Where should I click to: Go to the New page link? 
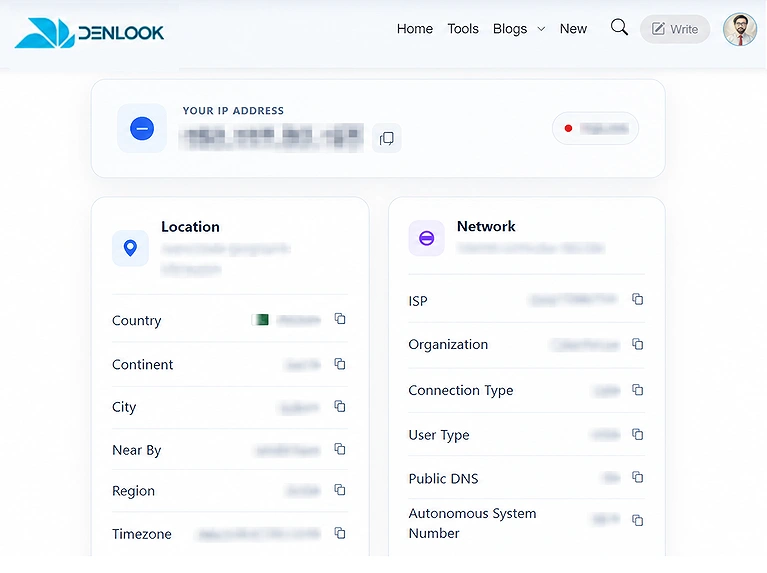(x=573, y=29)
